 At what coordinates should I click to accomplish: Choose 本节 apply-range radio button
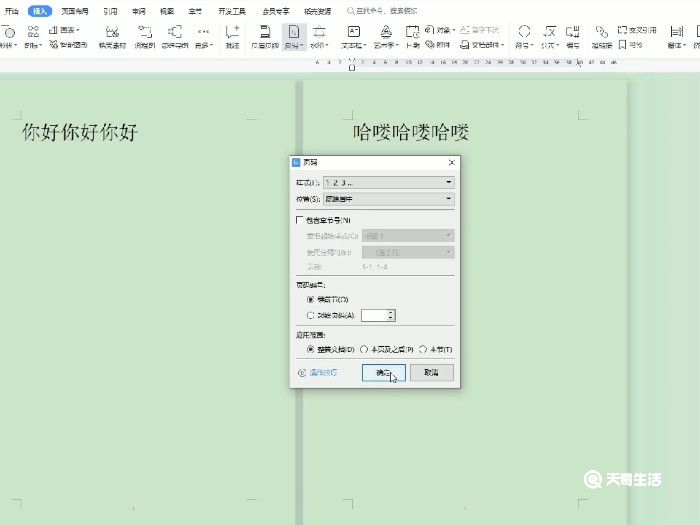[423, 349]
